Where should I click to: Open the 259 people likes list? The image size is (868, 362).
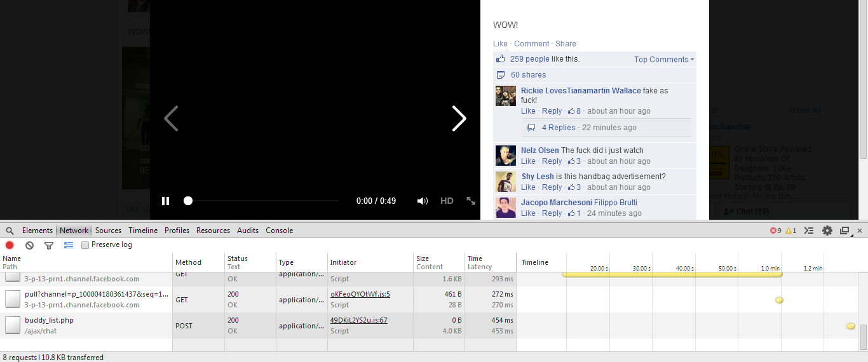coord(529,59)
